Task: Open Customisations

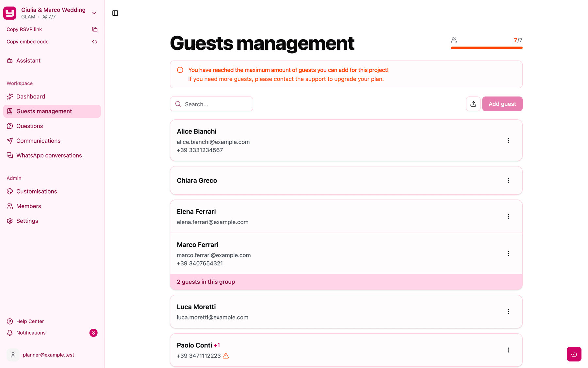Action: [x=52, y=191]
